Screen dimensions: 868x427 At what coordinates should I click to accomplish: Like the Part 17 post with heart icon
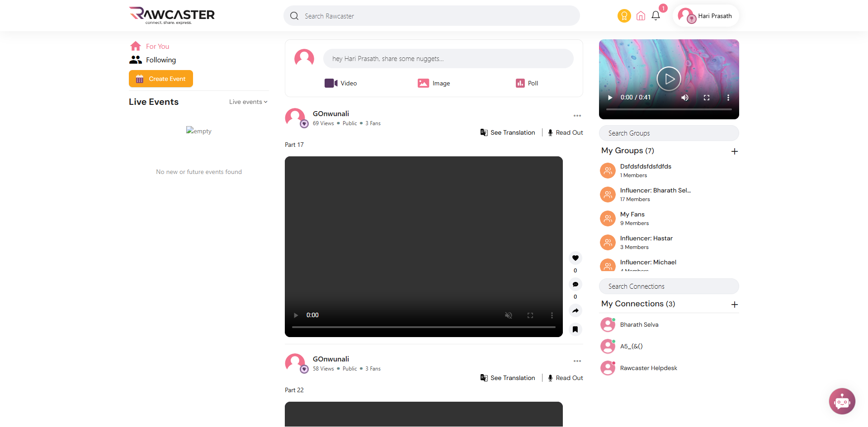pyautogui.click(x=575, y=258)
